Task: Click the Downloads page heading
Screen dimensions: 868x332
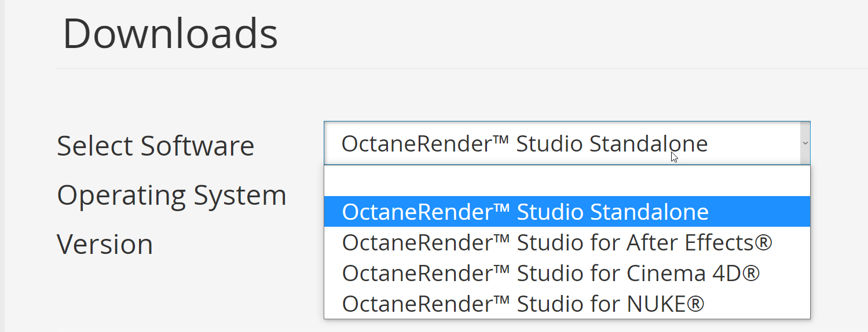Action: [170, 34]
